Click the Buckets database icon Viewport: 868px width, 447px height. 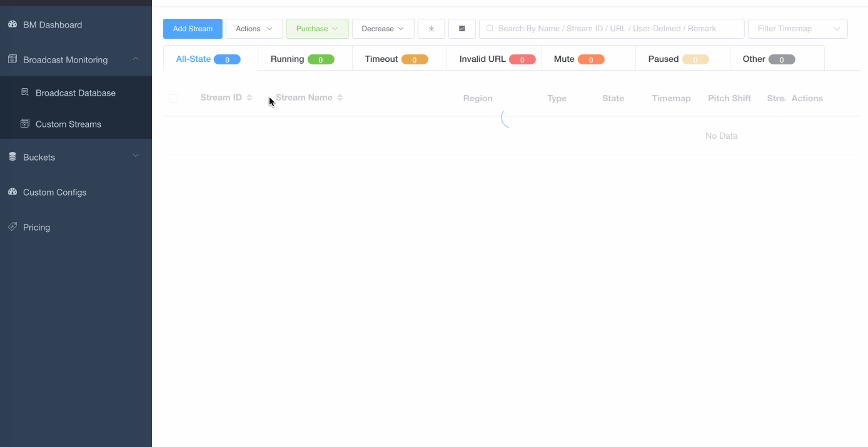[x=13, y=157]
